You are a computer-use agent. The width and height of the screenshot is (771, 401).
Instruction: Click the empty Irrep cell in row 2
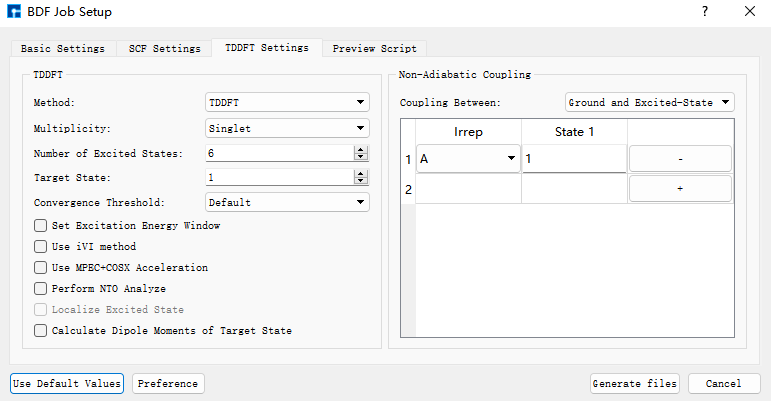pyautogui.click(x=468, y=189)
